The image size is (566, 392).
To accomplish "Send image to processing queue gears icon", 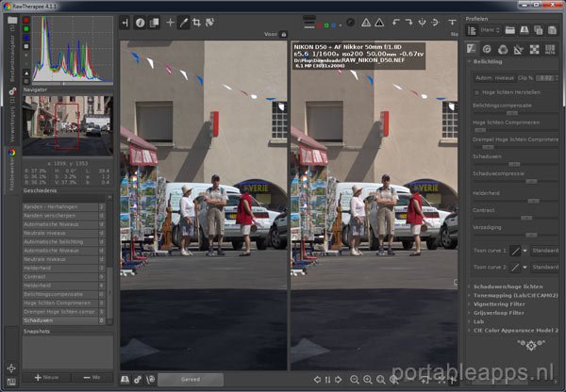I will (x=138, y=380).
